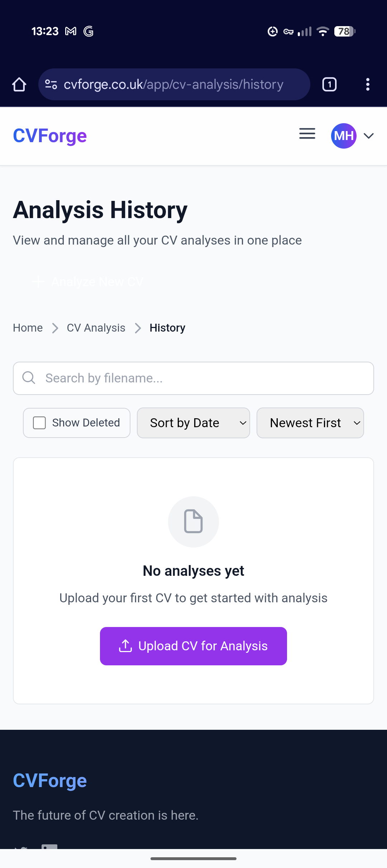Image resolution: width=387 pixels, height=868 pixels.
Task: Click the CVForge logo in header
Action: (50, 136)
